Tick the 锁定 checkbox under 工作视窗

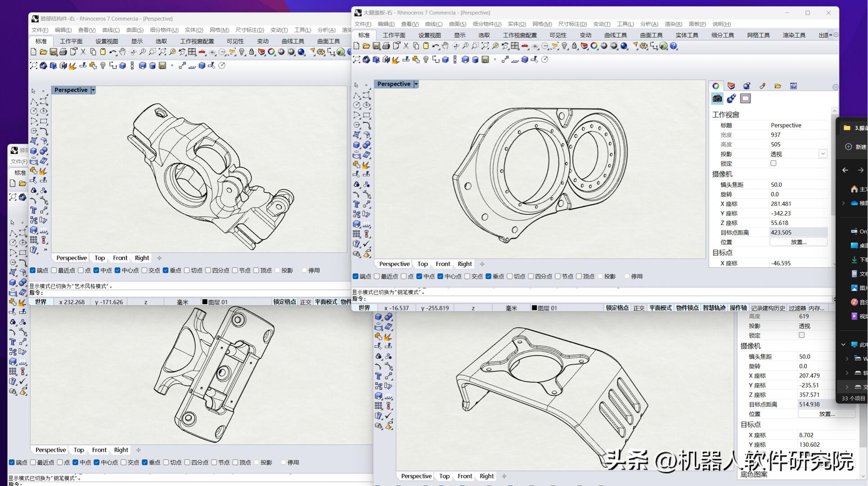[x=774, y=163]
